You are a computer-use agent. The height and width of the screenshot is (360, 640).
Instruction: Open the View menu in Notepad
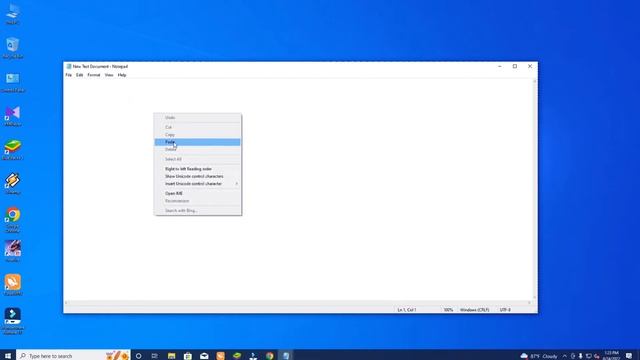109,75
